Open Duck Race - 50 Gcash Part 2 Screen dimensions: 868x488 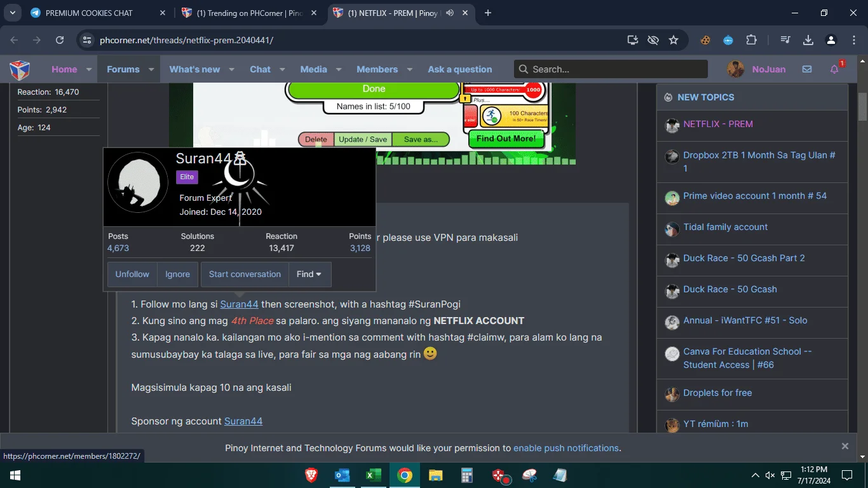(x=744, y=258)
